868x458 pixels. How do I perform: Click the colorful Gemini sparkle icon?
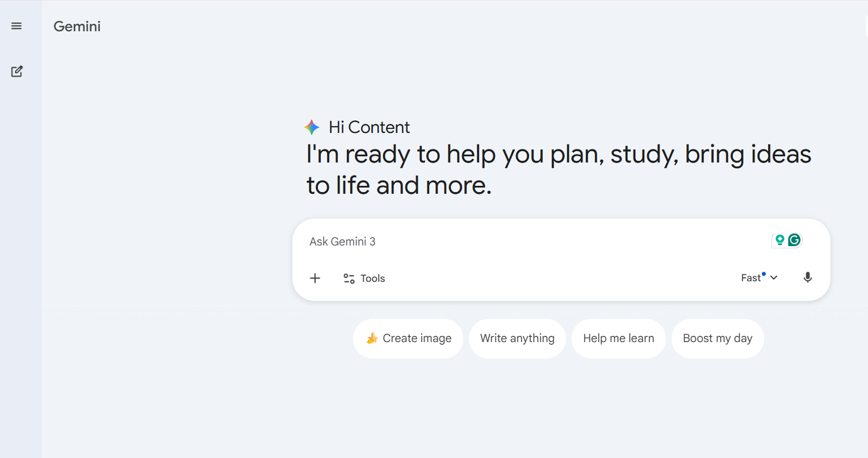coord(312,127)
